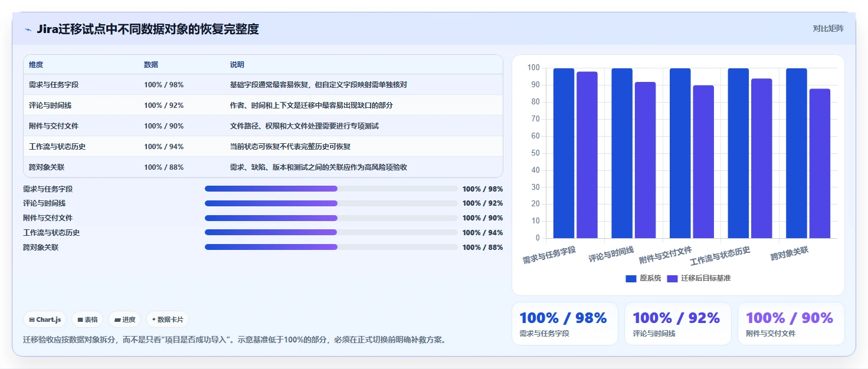
Task: Click the 原系统 bar for 评论与时间线
Action: tap(622, 153)
